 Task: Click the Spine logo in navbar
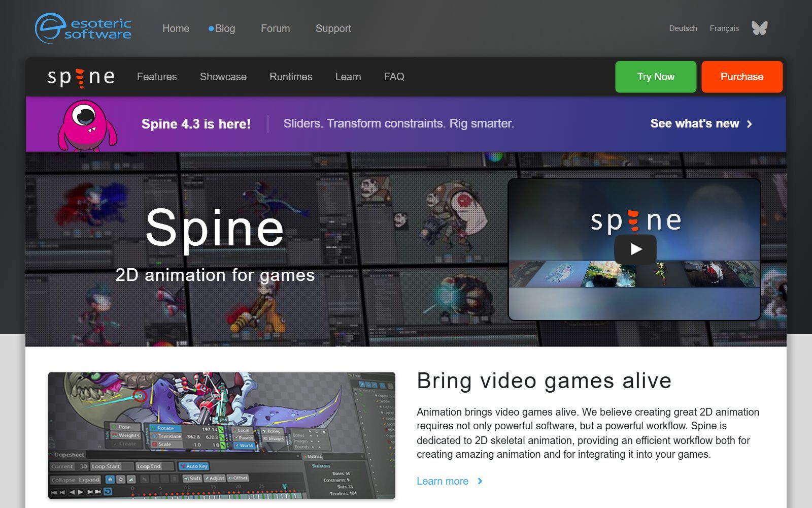pyautogui.click(x=81, y=77)
